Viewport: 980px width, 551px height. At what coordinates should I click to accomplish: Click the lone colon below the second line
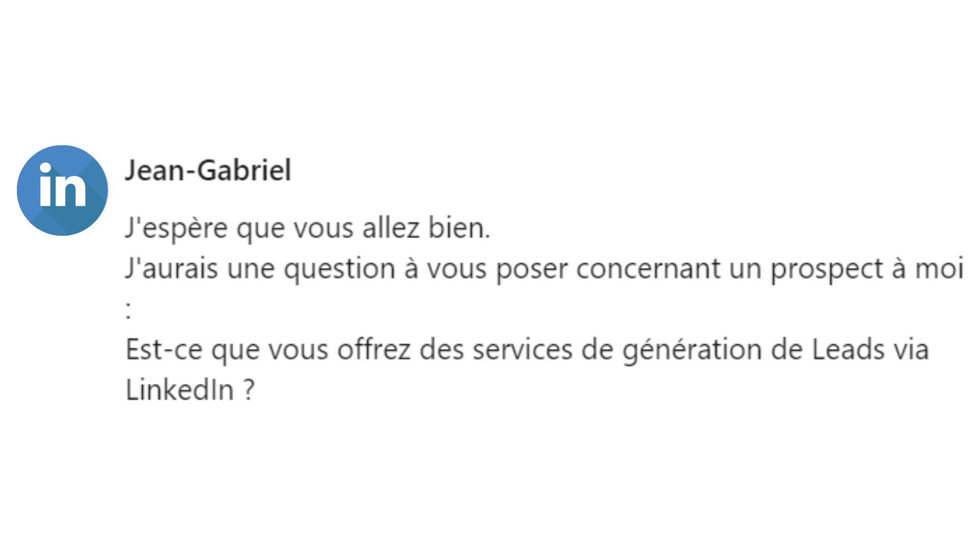tap(128, 310)
